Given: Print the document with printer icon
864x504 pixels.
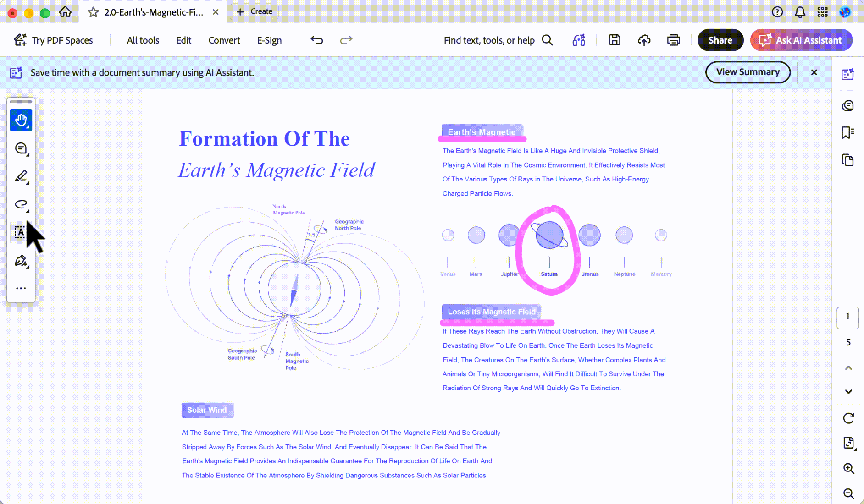Looking at the screenshot, I should (673, 40).
